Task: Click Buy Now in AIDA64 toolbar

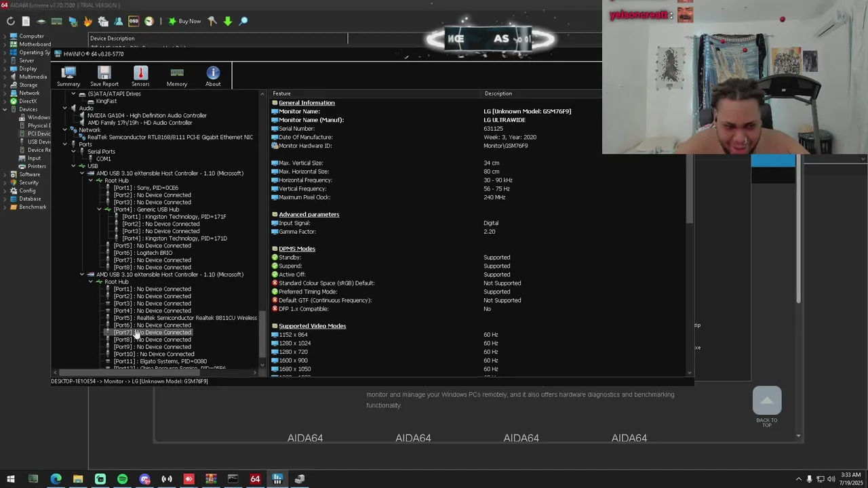Action: [x=184, y=21]
